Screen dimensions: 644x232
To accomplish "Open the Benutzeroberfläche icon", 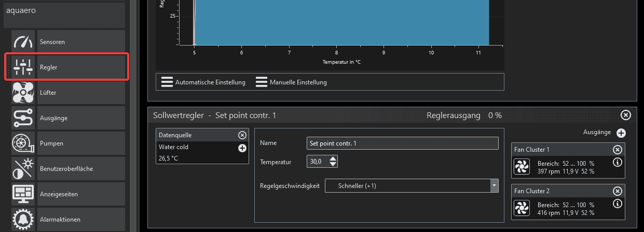I will tap(23, 169).
